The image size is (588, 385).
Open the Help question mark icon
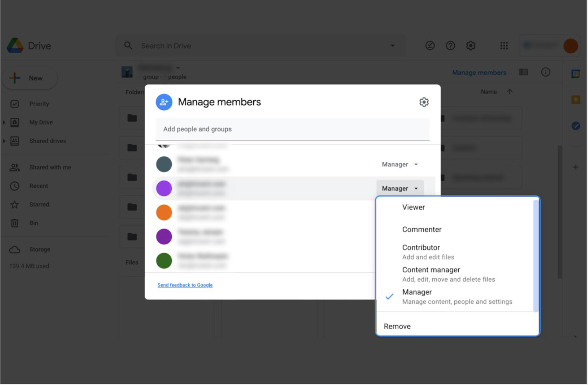coord(450,46)
